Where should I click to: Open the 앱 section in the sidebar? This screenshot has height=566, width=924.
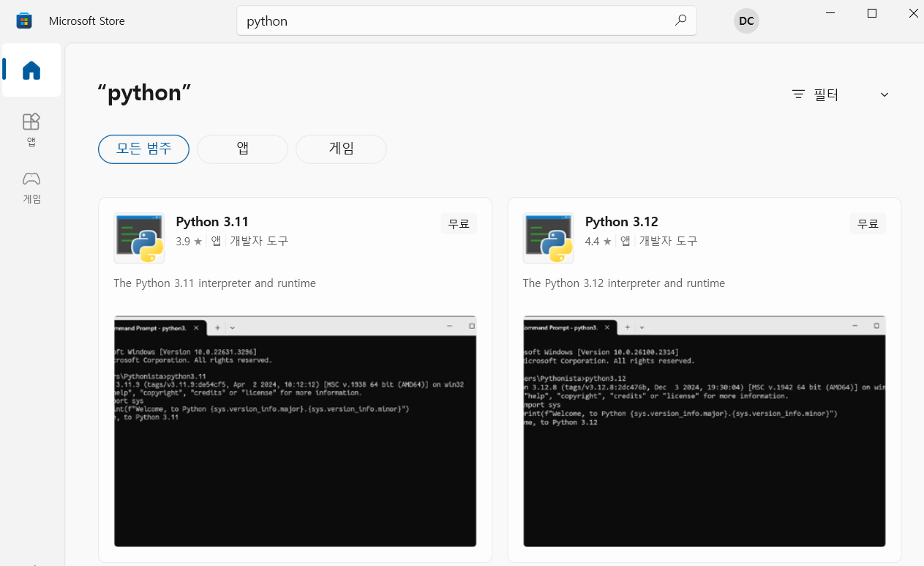[31, 130]
